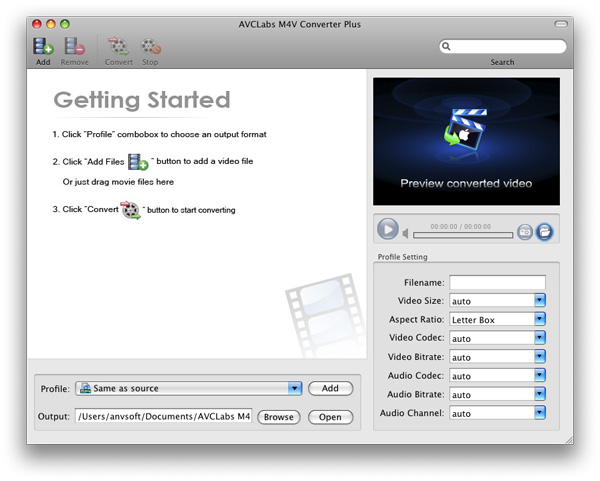Expand the Audio Channel dropdown

540,413
